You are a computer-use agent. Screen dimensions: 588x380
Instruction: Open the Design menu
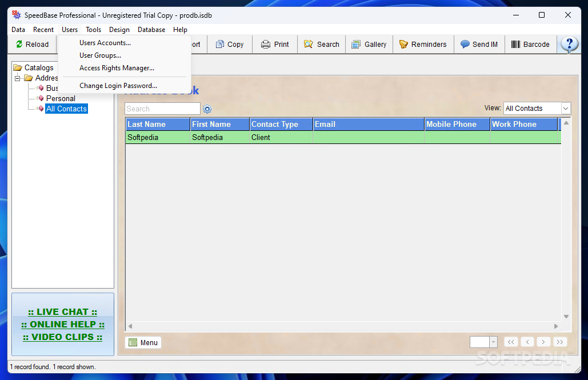[119, 30]
